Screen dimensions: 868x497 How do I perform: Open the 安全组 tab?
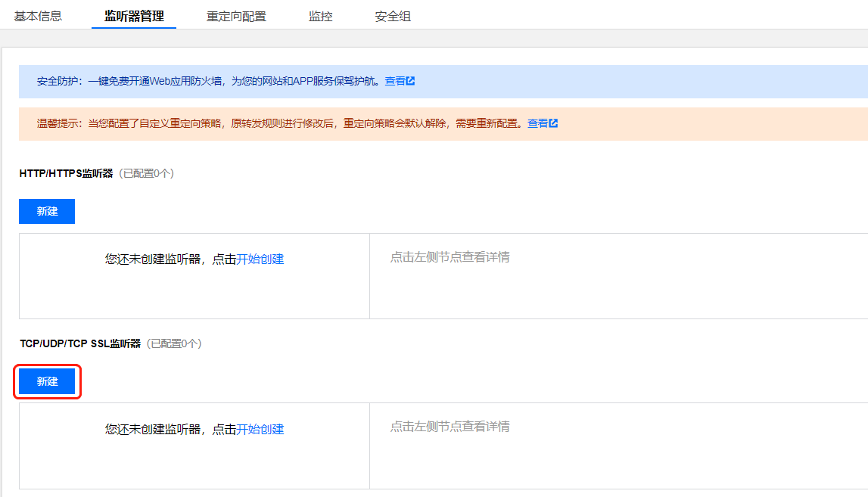[x=393, y=17]
